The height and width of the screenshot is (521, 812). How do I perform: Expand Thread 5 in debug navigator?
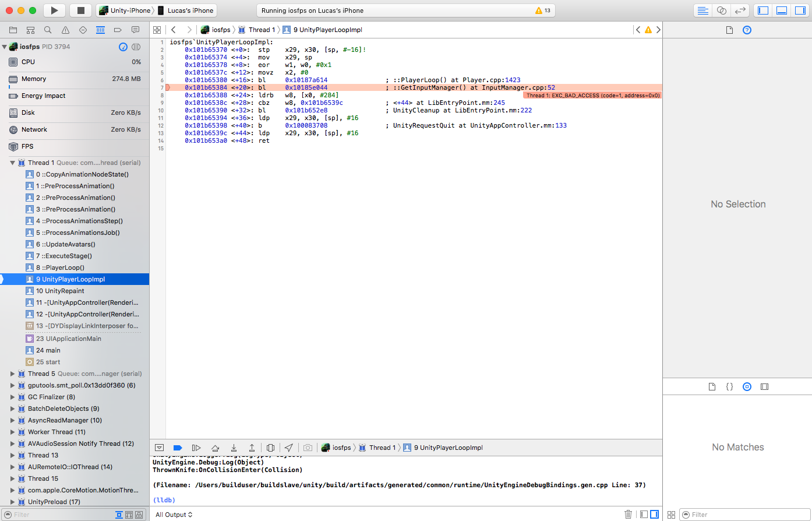(12, 374)
